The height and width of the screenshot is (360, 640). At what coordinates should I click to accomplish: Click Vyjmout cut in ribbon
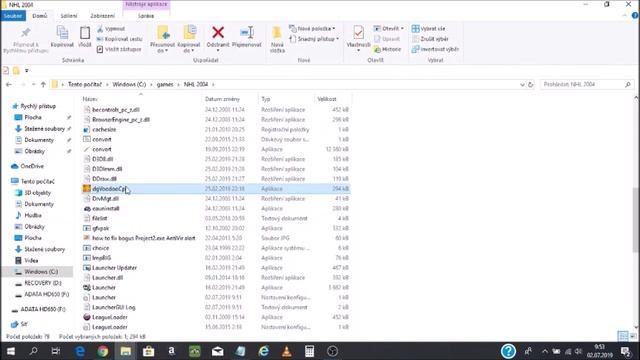(111, 29)
